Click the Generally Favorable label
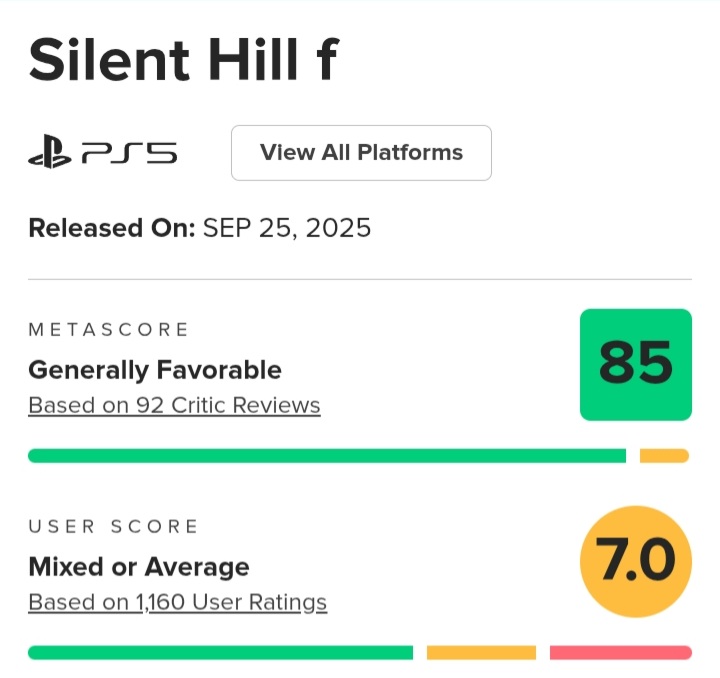Screen dimensions: 720x678 tap(155, 370)
